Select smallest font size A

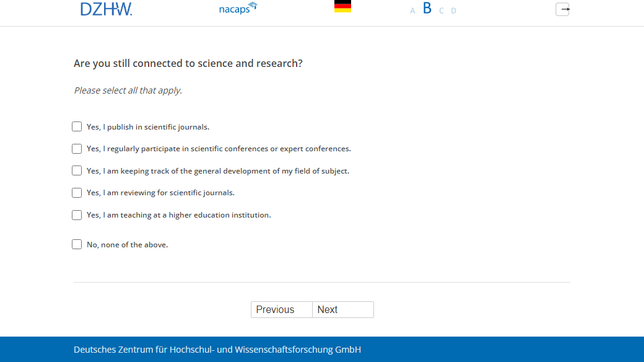412,11
